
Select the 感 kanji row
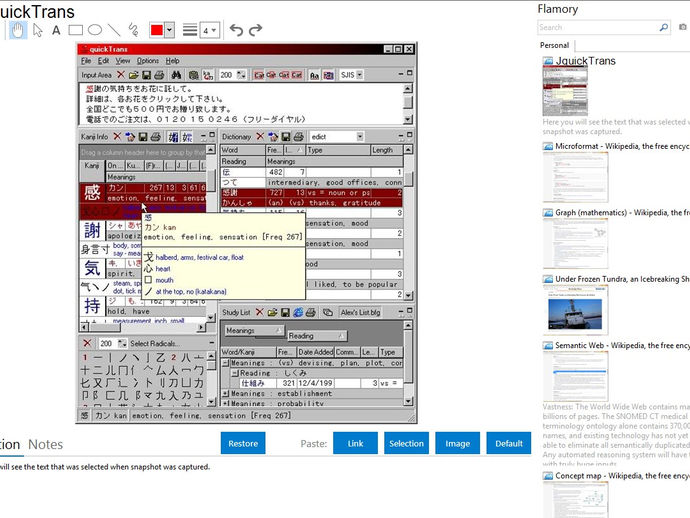coord(143,193)
